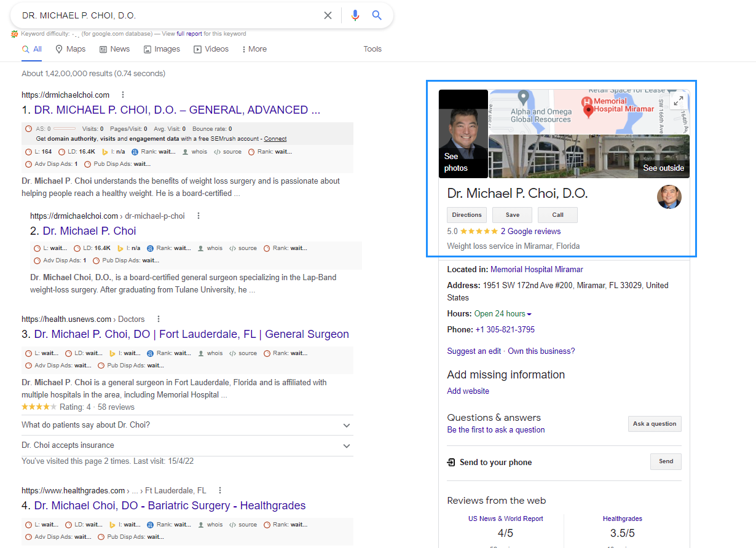Viewport: 756px width, 548px height.
Task: Click the blue magnifier search icon
Action: [x=377, y=15]
